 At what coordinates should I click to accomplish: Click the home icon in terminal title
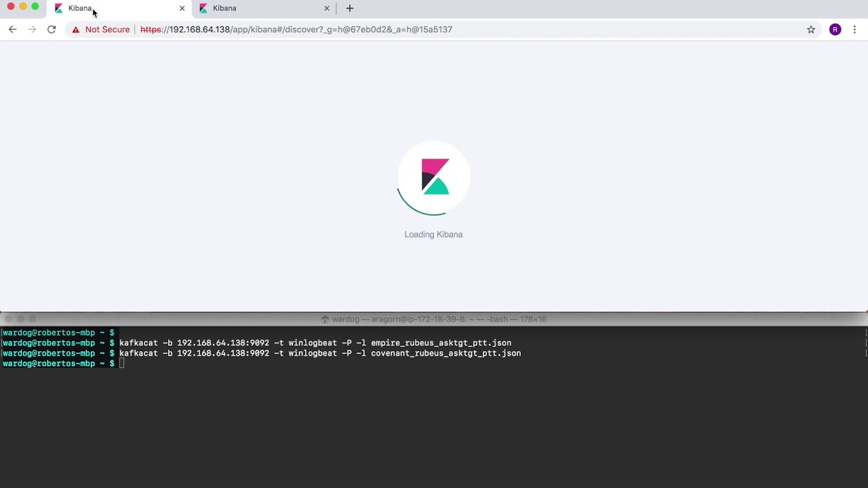click(325, 319)
